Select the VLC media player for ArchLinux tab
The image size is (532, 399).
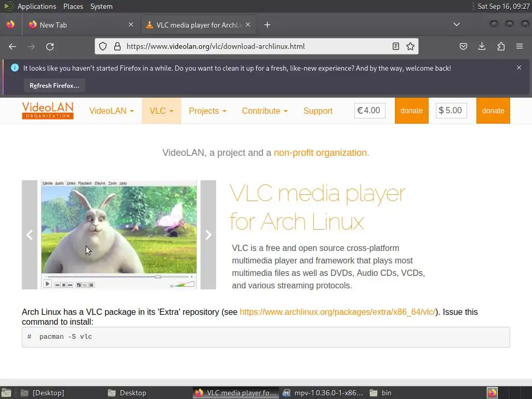tap(198, 25)
